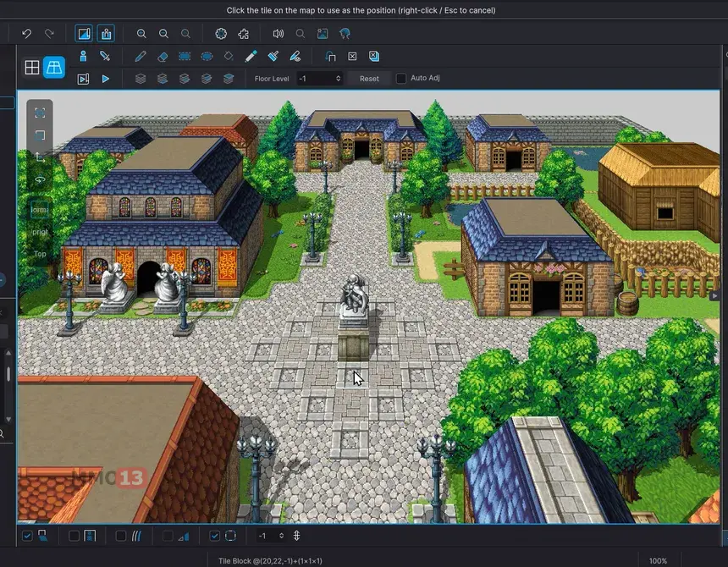Switch to flat grid view
The width and height of the screenshot is (728, 567).
(32, 68)
